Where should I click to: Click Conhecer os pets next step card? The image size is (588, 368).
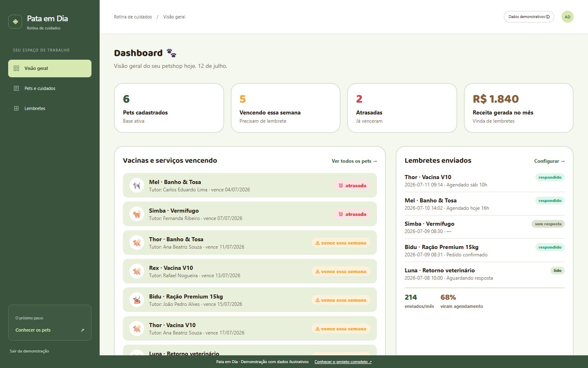50,323
